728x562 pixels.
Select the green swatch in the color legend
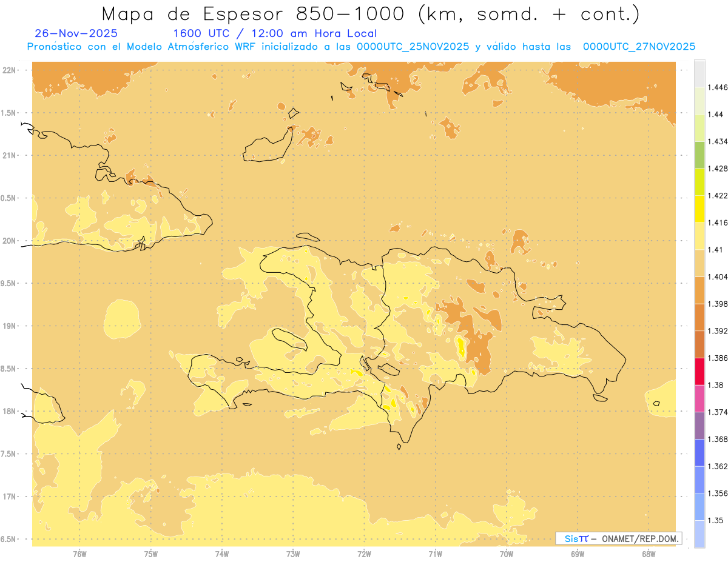coord(699,155)
